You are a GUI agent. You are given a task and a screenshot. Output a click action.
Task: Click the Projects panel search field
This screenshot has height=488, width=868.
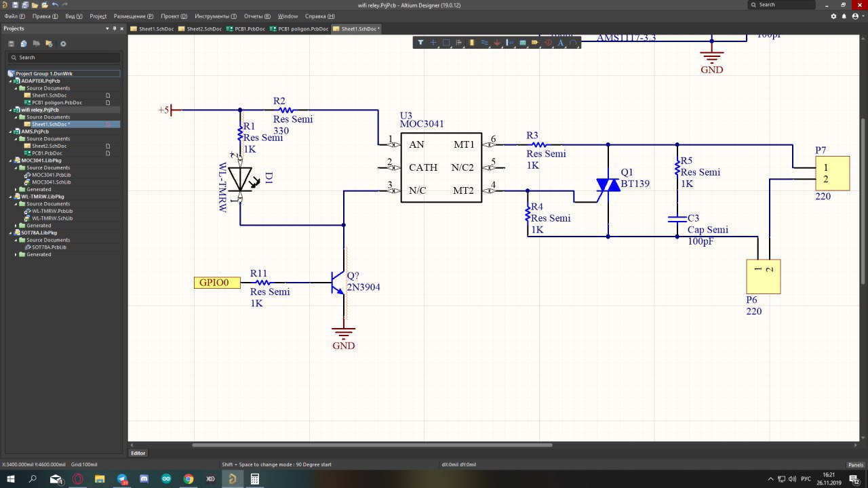(64, 58)
